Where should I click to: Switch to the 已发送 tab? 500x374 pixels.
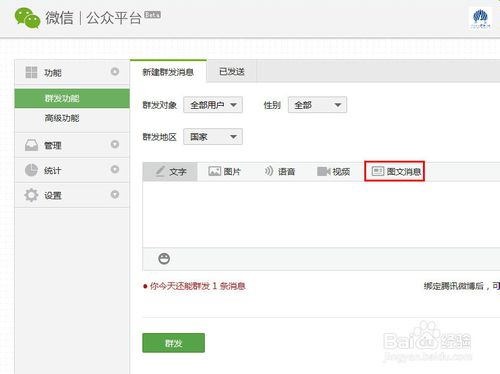coord(232,72)
